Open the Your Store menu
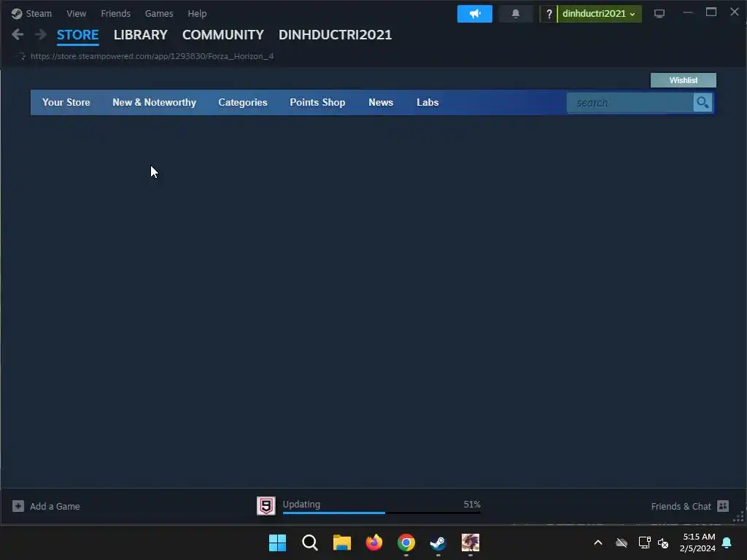Image resolution: width=747 pixels, height=560 pixels. pos(66,102)
